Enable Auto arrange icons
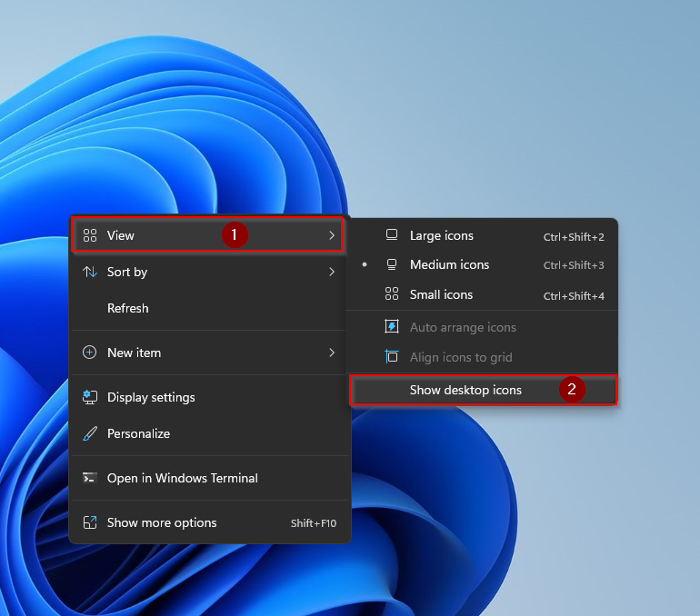 (x=462, y=327)
